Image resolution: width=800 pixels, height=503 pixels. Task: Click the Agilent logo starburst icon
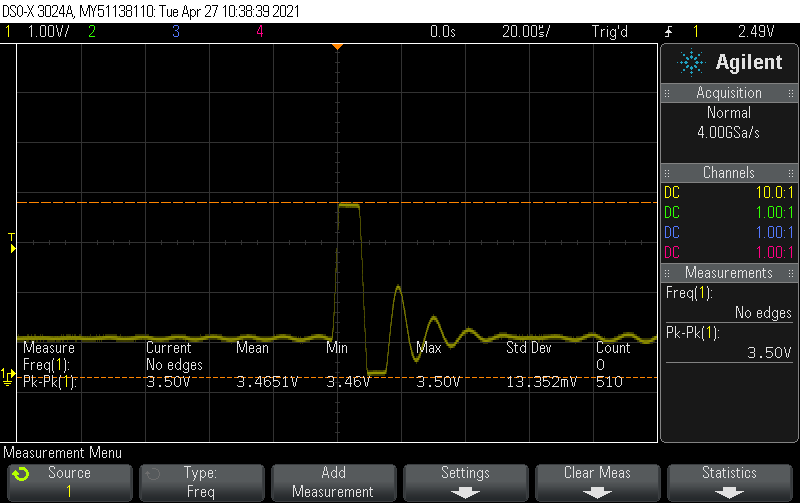tap(691, 62)
